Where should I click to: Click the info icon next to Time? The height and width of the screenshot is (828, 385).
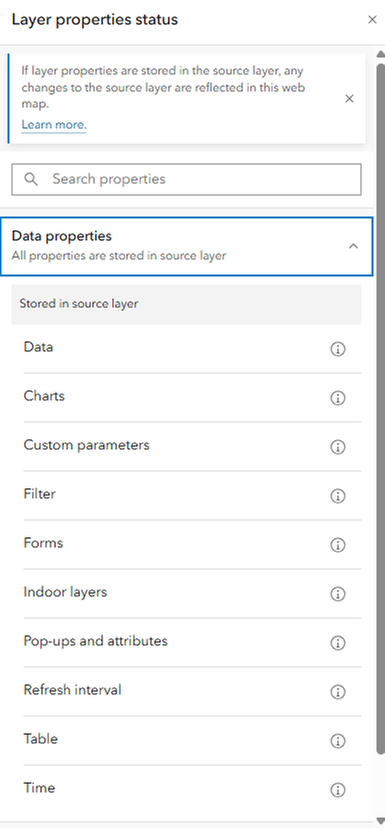(337, 790)
